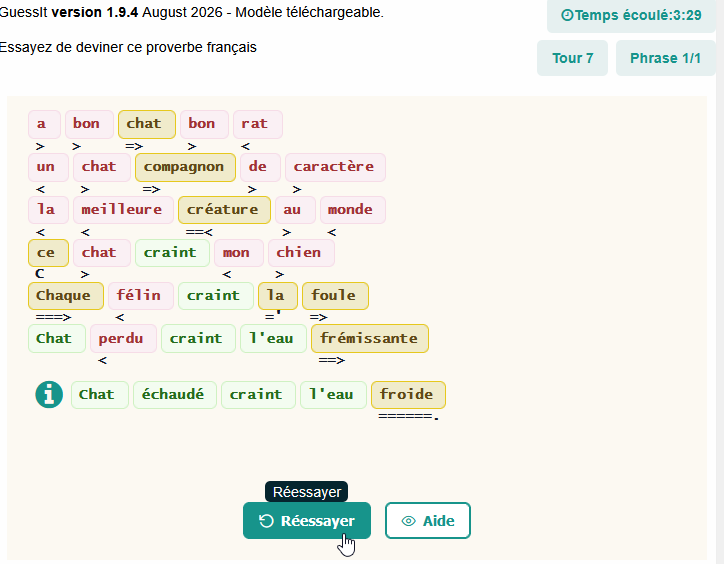Click the 'chien' word tile

[301, 253]
